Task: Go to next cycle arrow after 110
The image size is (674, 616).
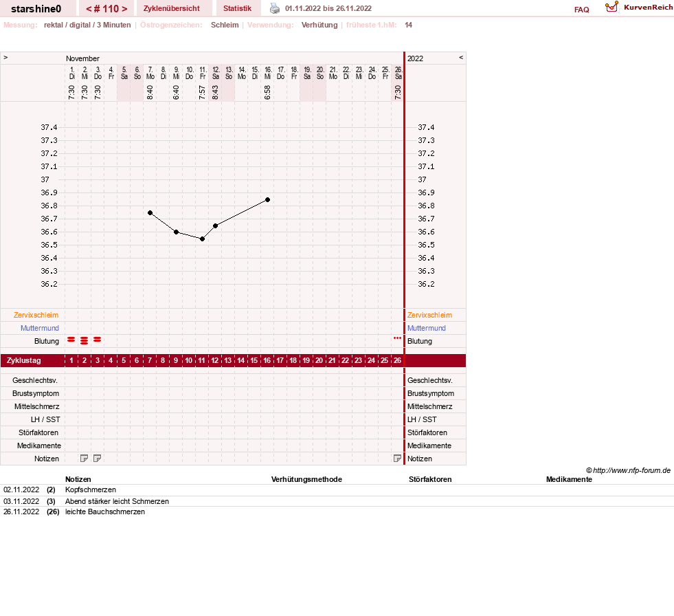Action: [x=124, y=9]
